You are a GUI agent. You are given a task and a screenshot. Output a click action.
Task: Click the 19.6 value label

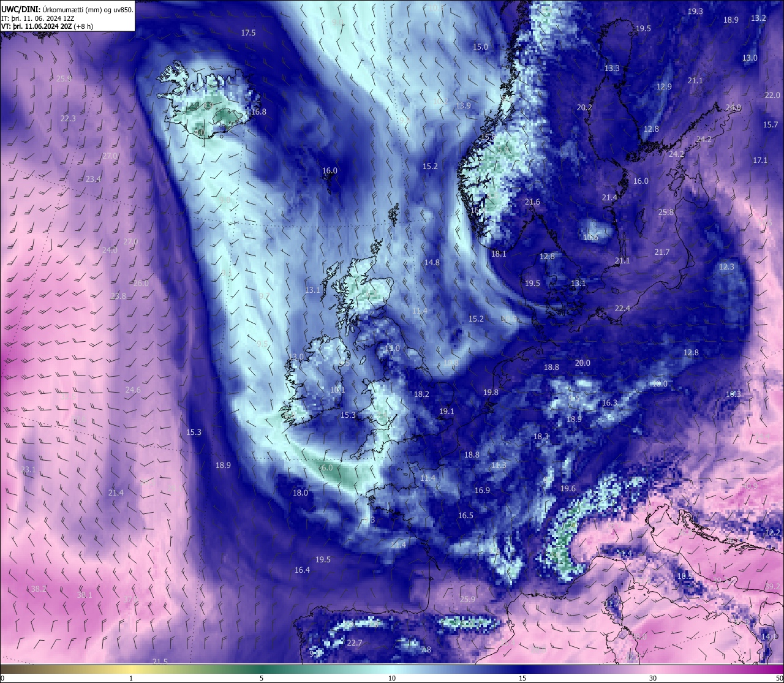click(x=568, y=489)
